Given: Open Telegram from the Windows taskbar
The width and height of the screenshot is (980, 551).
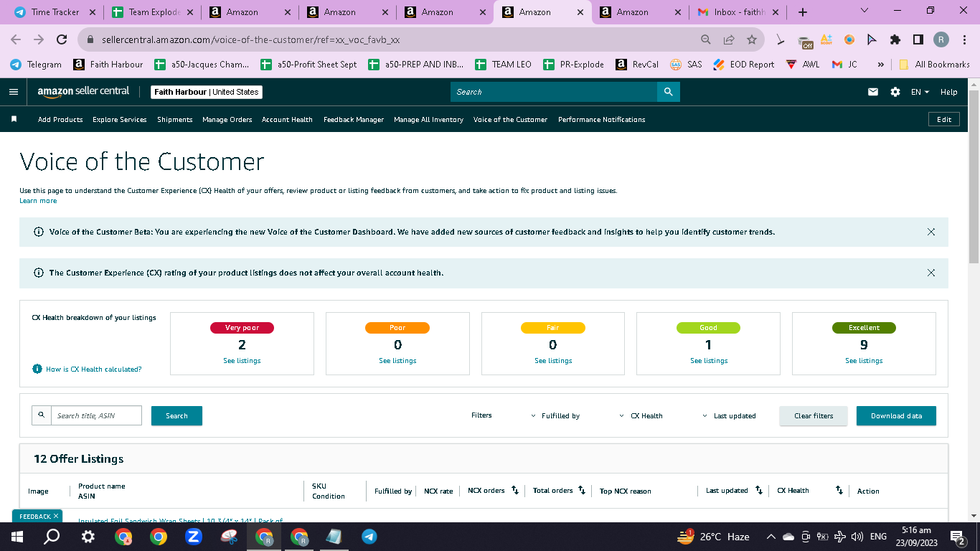Looking at the screenshot, I should (x=369, y=537).
